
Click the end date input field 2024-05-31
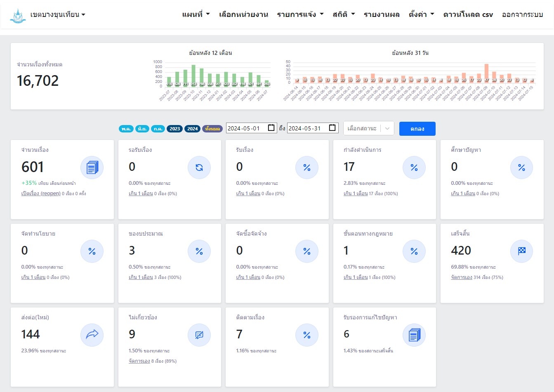click(307, 128)
